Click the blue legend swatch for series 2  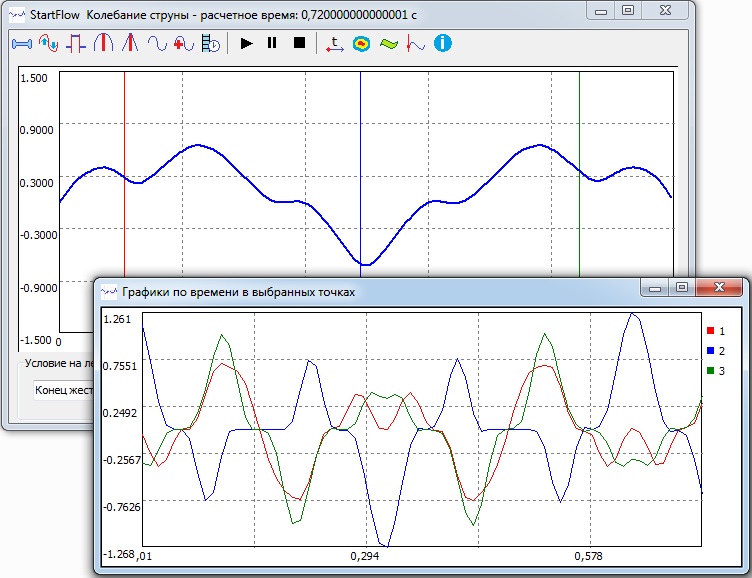[x=711, y=351]
